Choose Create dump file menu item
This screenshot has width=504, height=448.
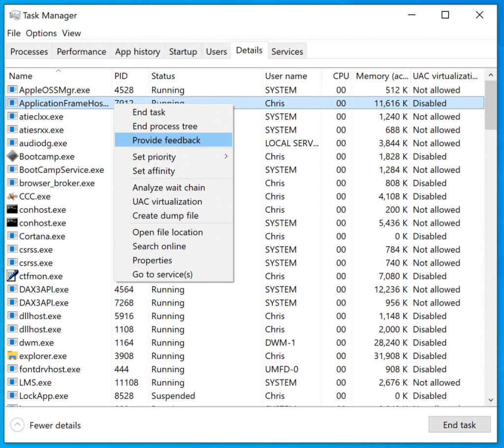[x=173, y=216]
